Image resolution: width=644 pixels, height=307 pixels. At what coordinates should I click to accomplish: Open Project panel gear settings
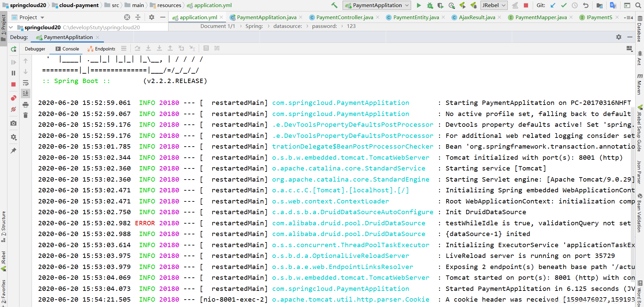pyautogui.click(x=152, y=17)
